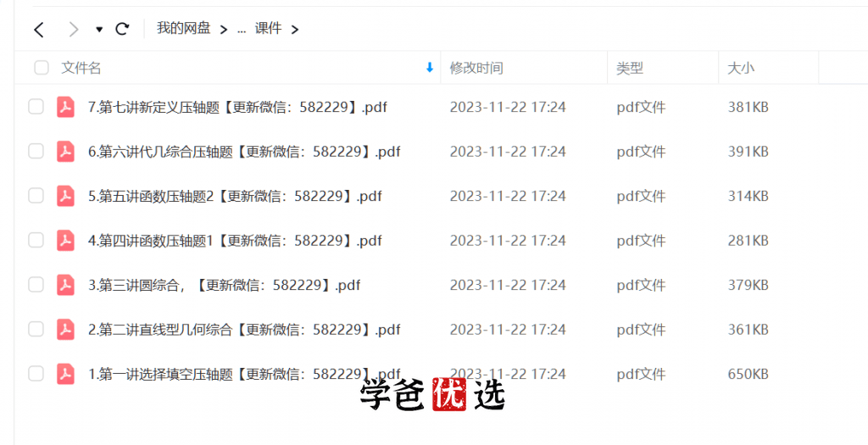Toggle the blue sort direction arrow
The image size is (868, 445).
click(x=430, y=68)
